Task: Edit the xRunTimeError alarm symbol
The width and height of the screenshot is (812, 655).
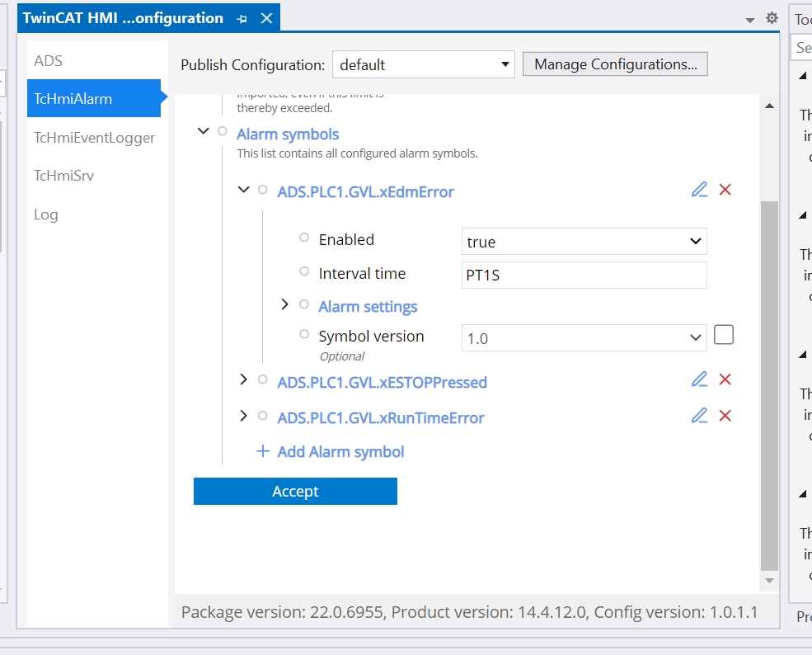Action: (x=699, y=416)
